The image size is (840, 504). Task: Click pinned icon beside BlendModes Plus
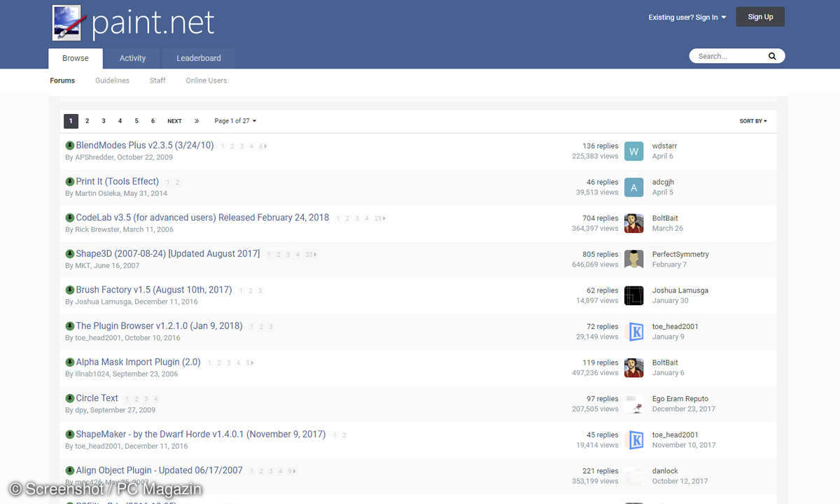click(70, 146)
